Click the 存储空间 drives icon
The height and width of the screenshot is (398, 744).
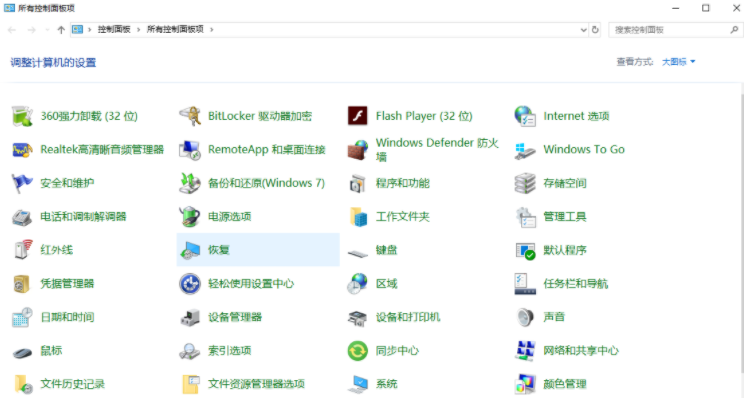pyautogui.click(x=525, y=184)
